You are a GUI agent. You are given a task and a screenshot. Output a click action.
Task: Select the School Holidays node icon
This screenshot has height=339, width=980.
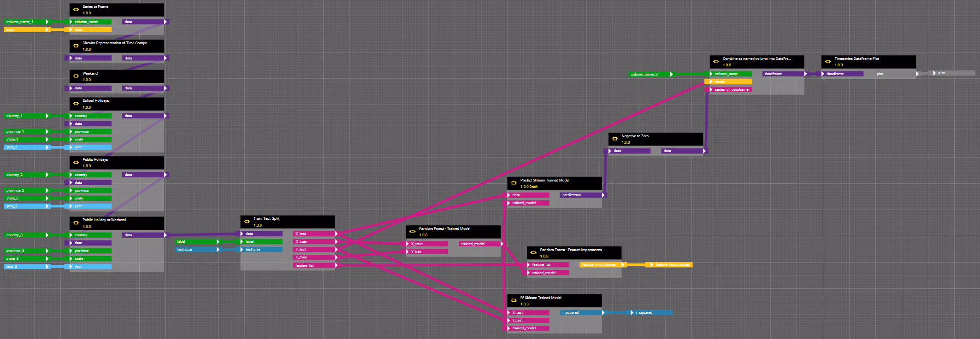76,104
